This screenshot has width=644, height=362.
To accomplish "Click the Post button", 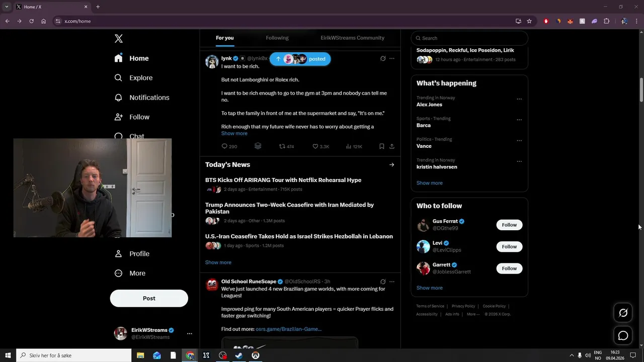I will point(149,298).
